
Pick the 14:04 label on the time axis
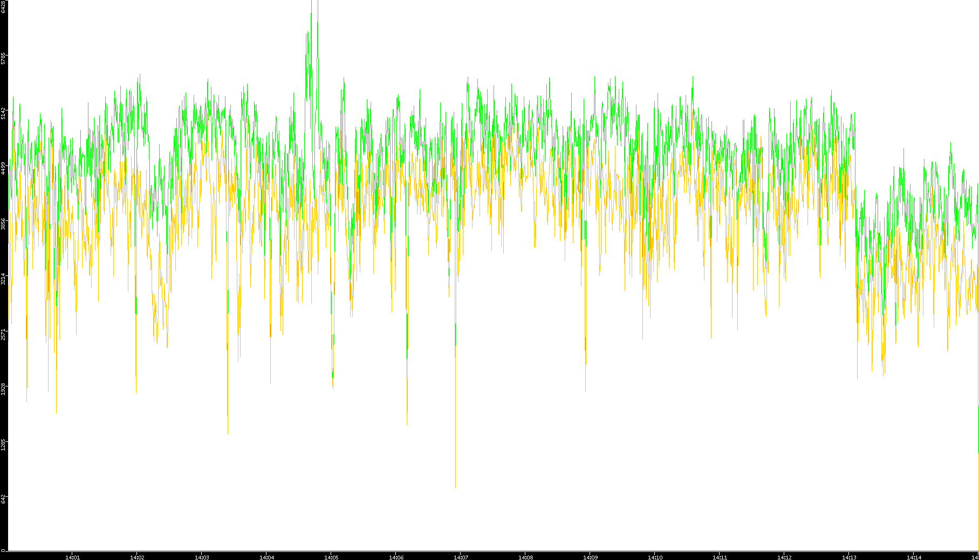pyautogui.click(x=266, y=557)
